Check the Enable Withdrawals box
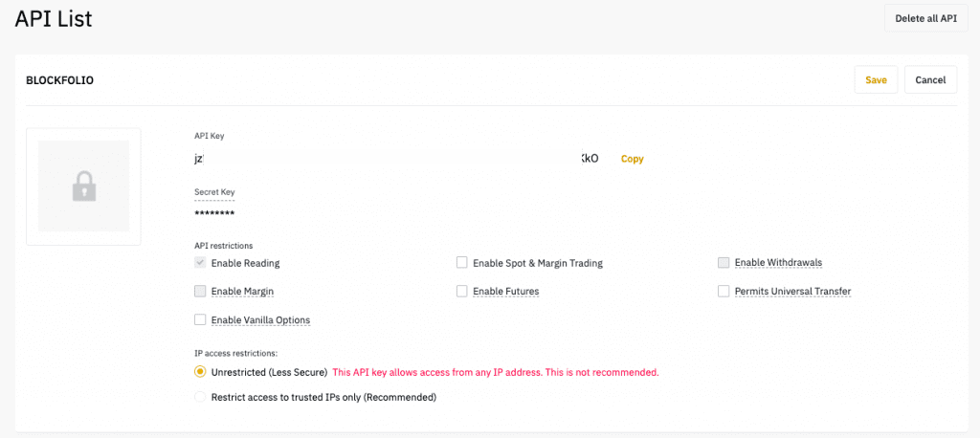 (724, 263)
